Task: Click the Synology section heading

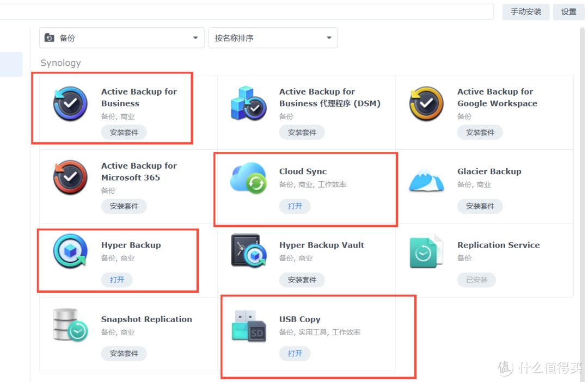Action: click(60, 63)
